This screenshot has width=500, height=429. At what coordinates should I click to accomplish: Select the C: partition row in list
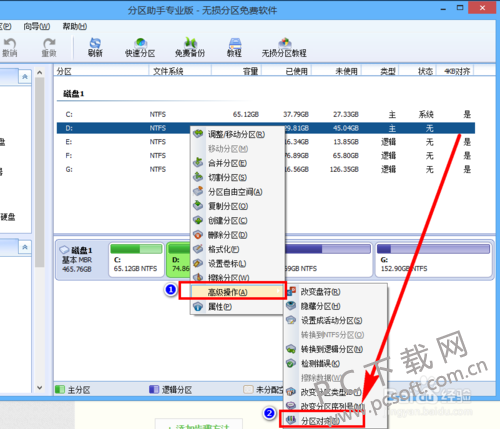point(266,114)
